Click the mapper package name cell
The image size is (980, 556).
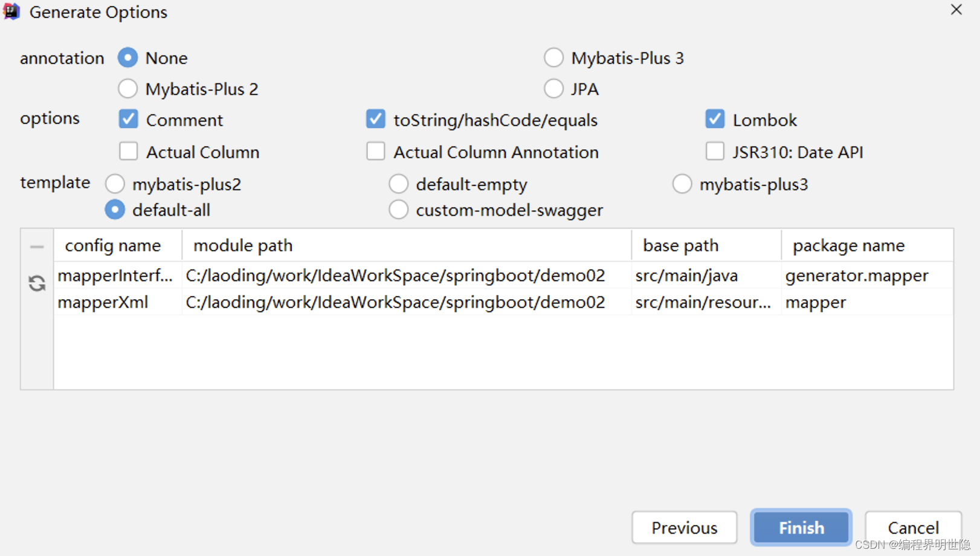[867, 302]
